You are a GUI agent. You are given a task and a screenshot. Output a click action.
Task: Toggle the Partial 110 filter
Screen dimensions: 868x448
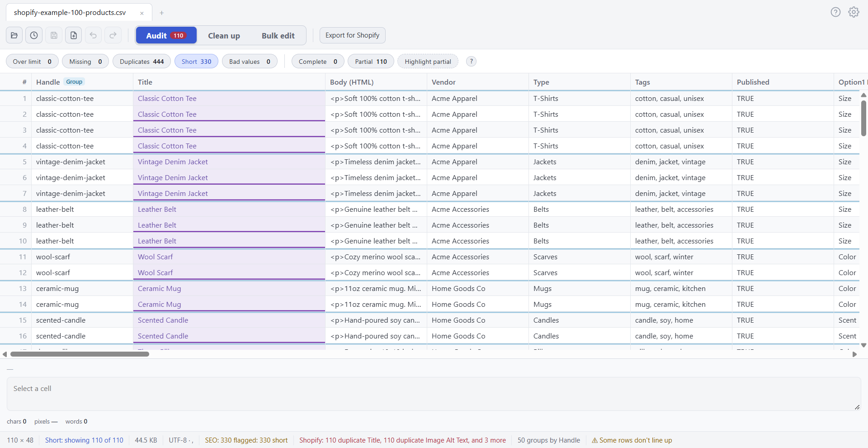tap(371, 62)
